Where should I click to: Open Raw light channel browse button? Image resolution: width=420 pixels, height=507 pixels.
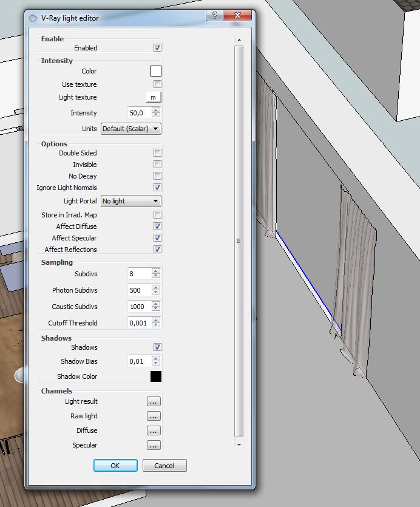154,416
